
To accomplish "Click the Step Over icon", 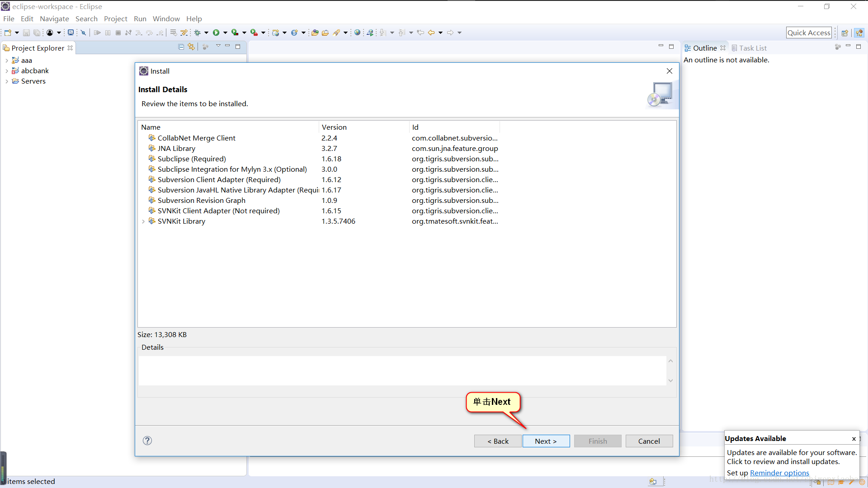I will 149,33.
